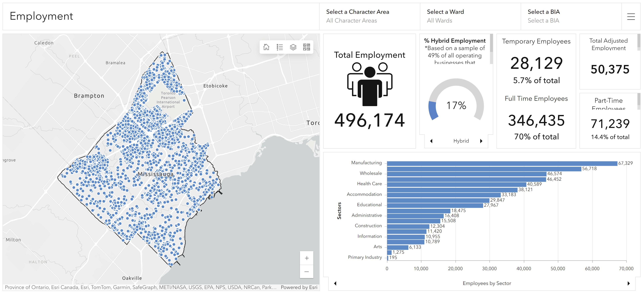Zoom in on map with plus button

[x=306, y=258]
